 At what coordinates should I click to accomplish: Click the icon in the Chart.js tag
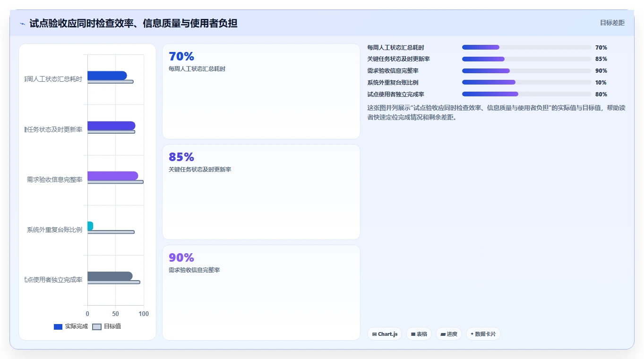pyautogui.click(x=374, y=334)
